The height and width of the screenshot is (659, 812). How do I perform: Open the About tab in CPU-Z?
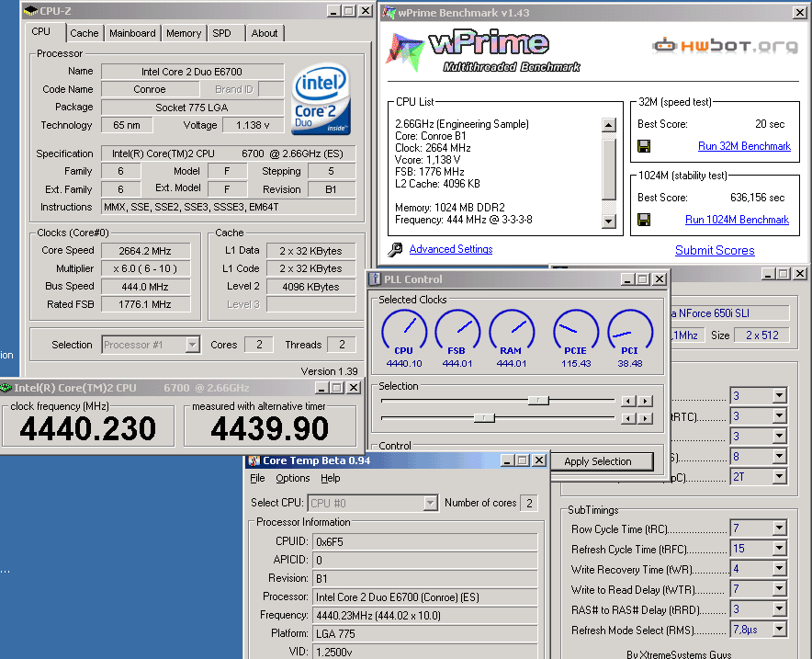pos(265,33)
